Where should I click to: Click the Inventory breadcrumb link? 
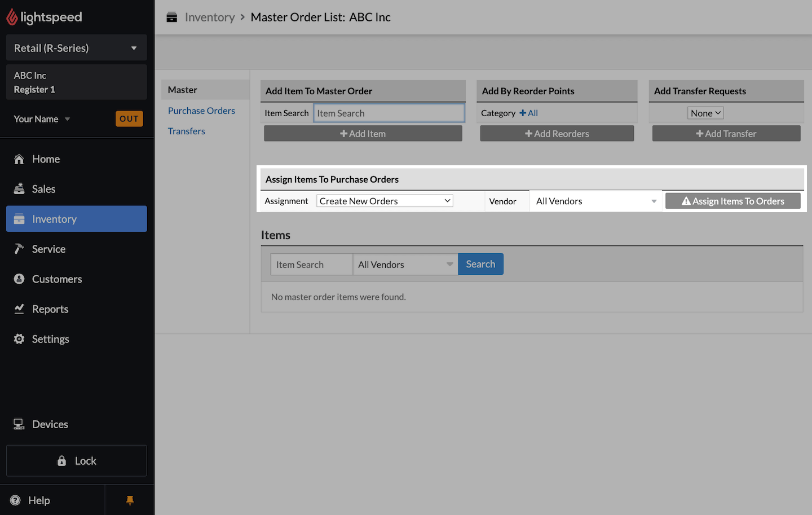click(210, 17)
